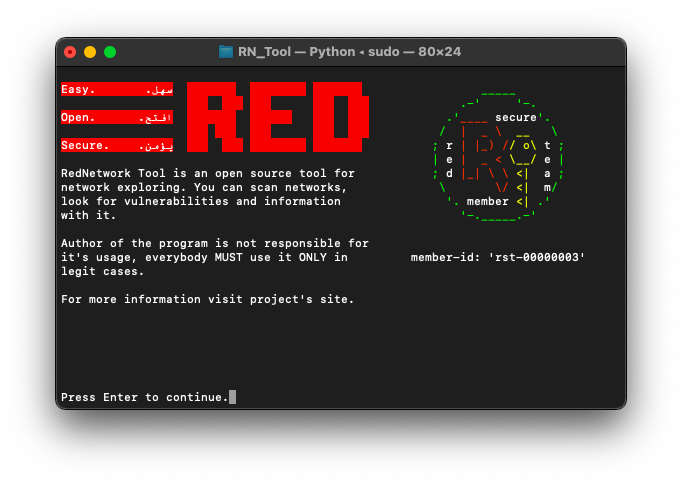Click the 'Press Enter to continue.' prompt
Image resolution: width=682 pixels, height=483 pixels.
pos(145,397)
